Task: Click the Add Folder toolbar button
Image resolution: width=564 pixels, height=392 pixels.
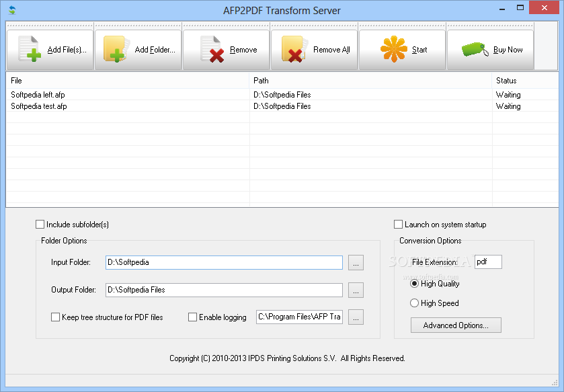Action: pyautogui.click(x=138, y=50)
